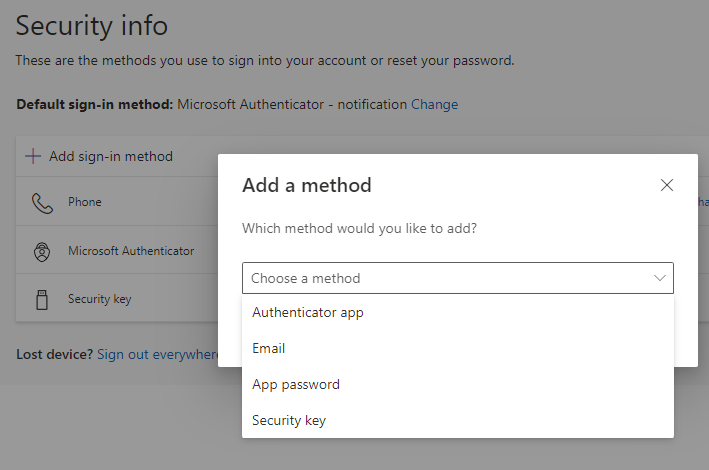Click the USB security key icon
Screen dimensions: 709x470
click(x=41, y=299)
